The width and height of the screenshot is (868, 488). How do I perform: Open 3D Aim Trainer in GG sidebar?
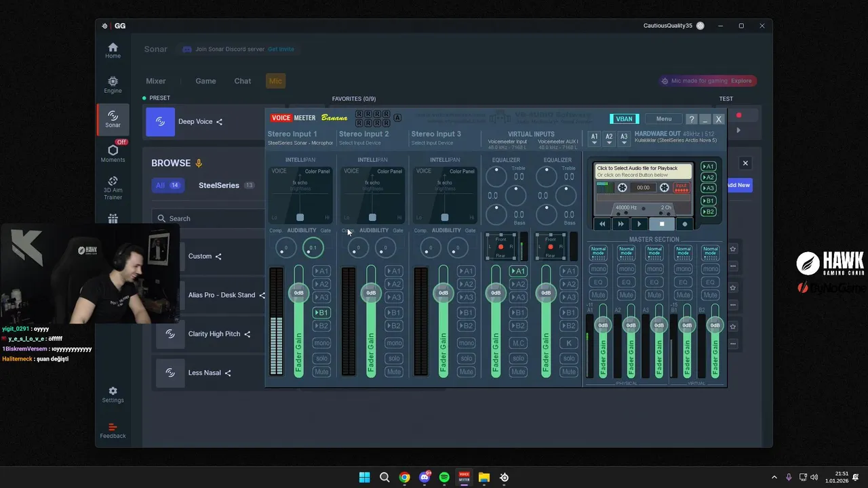click(x=113, y=188)
